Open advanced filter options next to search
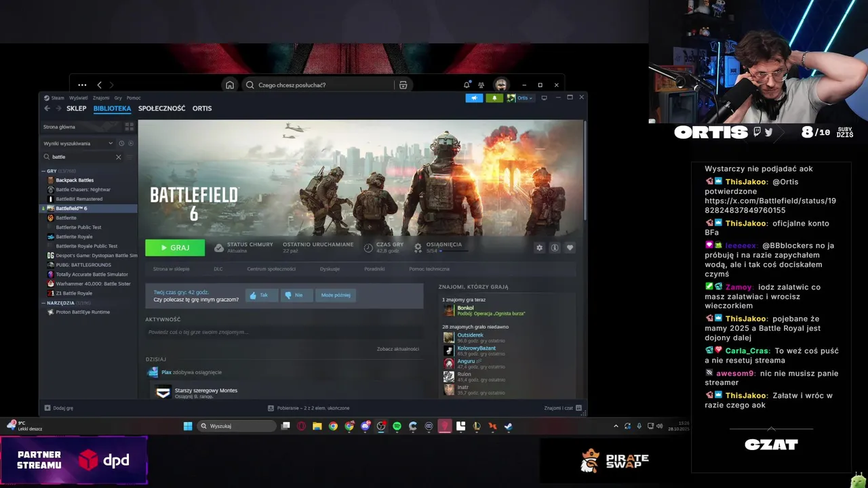868x488 pixels. point(129,157)
